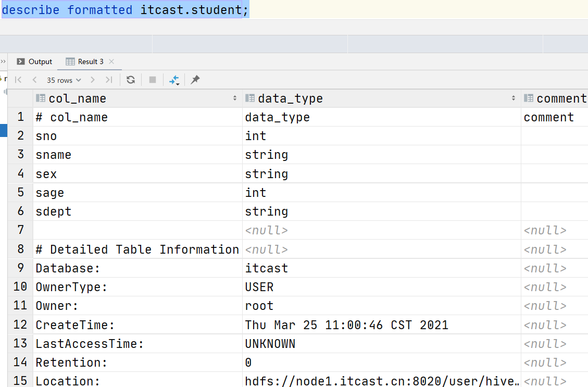Select the 'USER' value cell

(x=382, y=287)
